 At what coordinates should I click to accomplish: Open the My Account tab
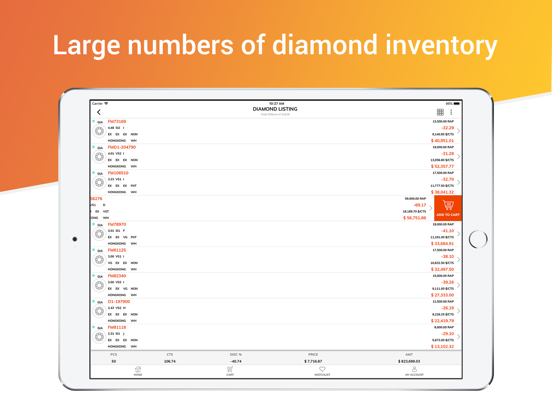click(414, 371)
